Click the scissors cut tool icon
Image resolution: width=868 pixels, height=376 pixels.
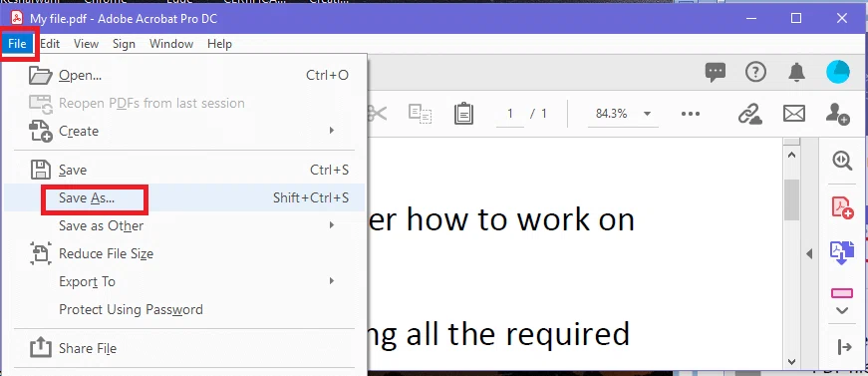[377, 114]
